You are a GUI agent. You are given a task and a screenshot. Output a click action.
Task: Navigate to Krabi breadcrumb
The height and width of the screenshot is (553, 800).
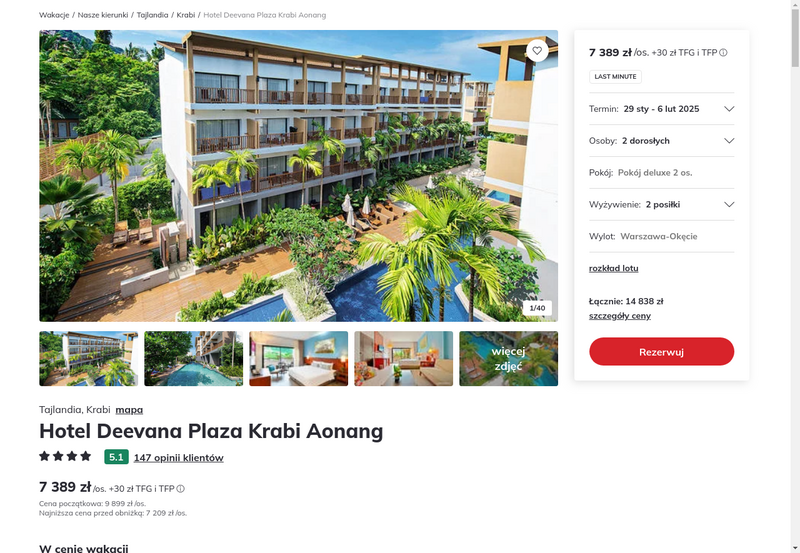186,15
